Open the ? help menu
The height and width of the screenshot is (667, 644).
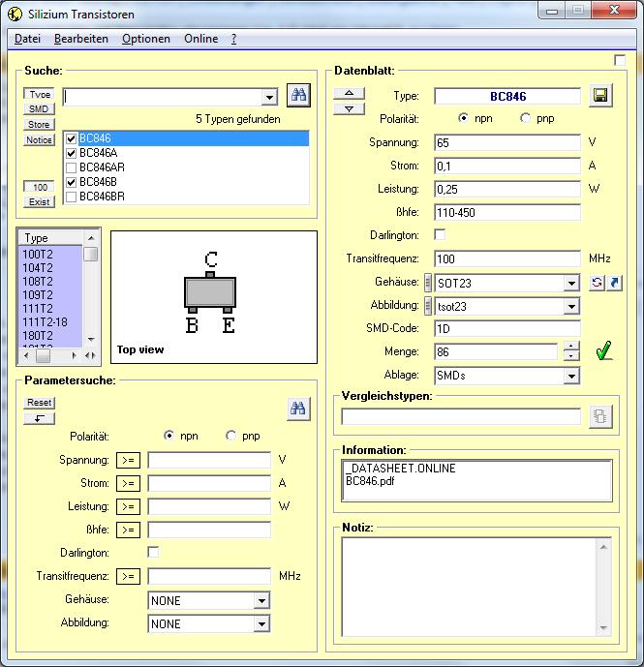[x=233, y=39]
